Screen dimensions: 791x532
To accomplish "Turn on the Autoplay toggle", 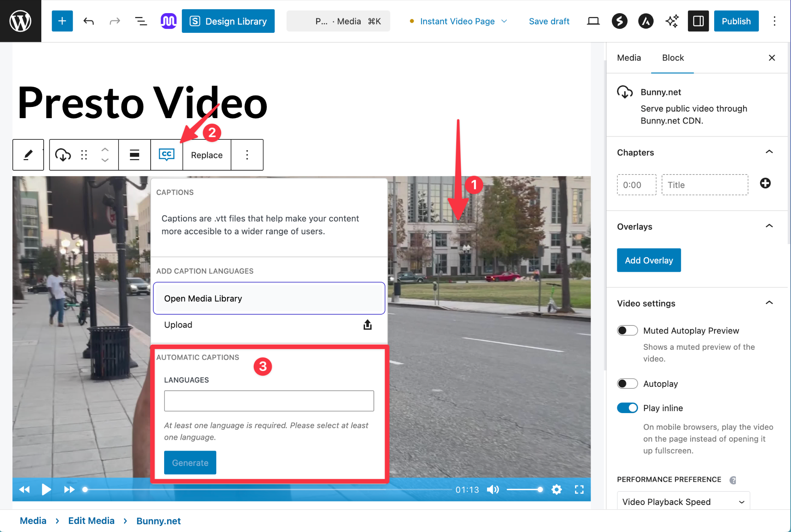I will (627, 384).
